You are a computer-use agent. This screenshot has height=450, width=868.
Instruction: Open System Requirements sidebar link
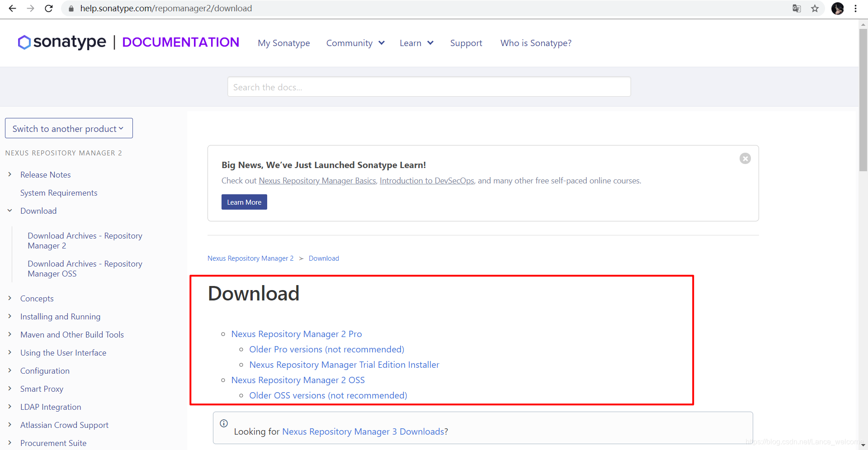[x=59, y=193]
